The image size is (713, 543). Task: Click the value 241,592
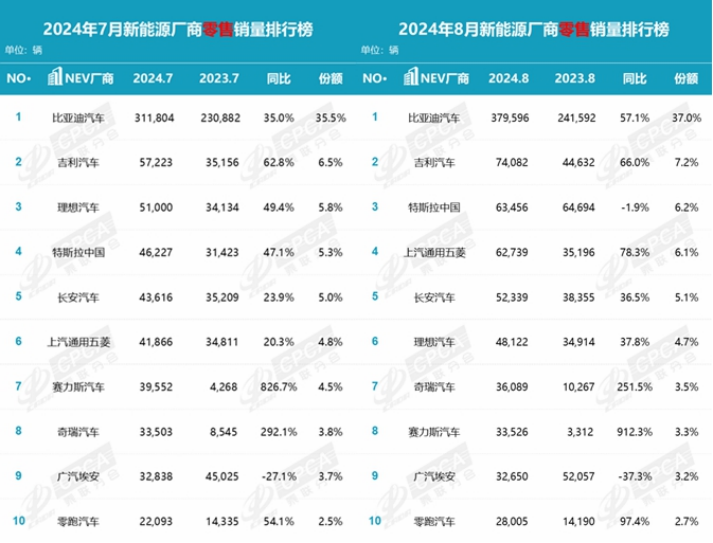coord(577,118)
